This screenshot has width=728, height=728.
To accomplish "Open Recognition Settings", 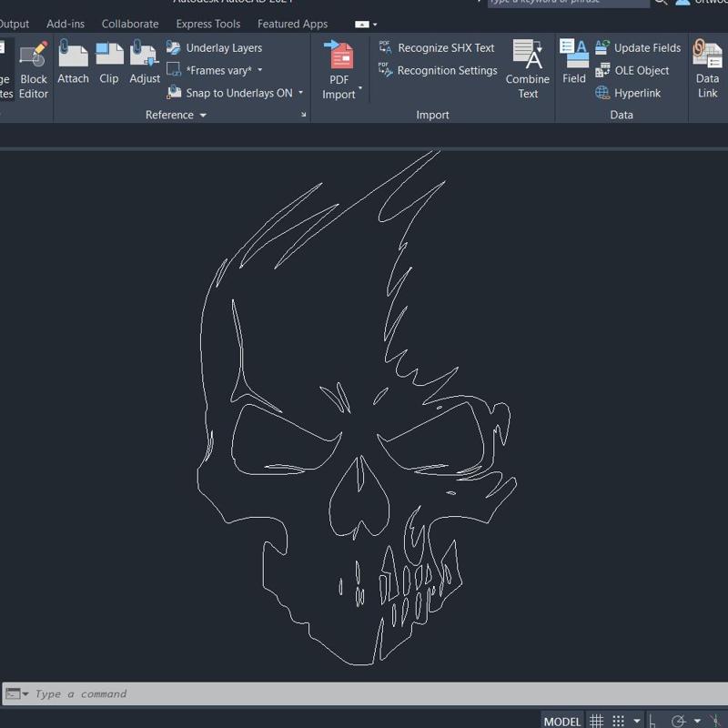I will click(x=438, y=70).
